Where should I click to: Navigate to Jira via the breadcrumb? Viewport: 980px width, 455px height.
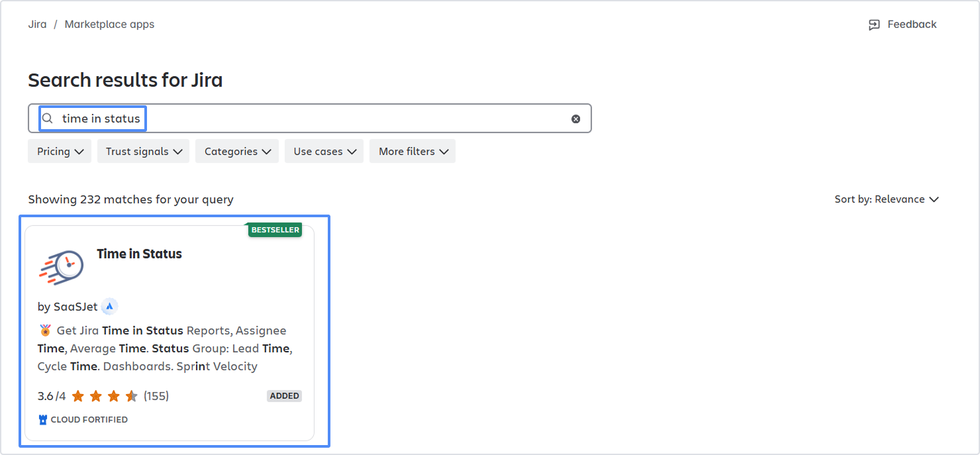tap(37, 24)
